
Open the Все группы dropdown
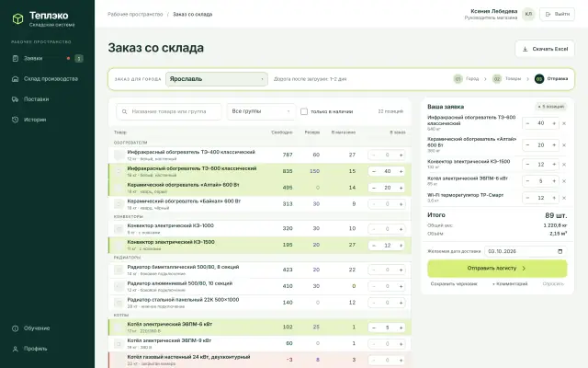(261, 111)
